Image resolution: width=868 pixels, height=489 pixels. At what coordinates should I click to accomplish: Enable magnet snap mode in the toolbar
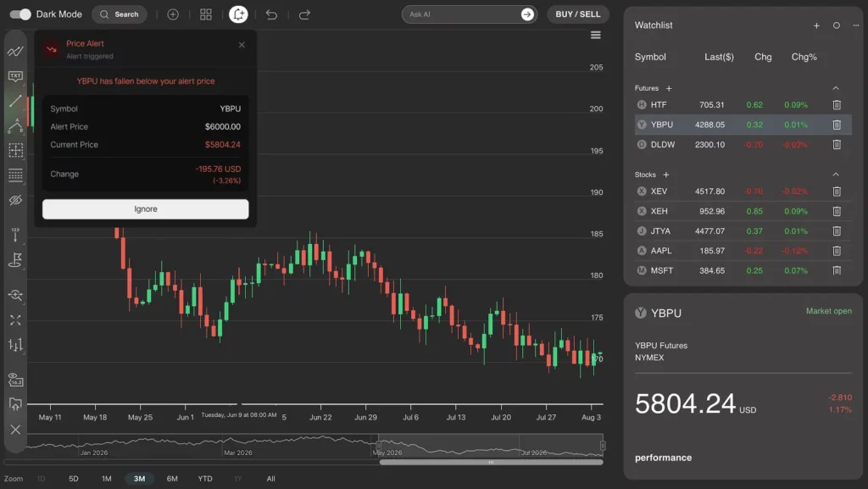click(15, 295)
